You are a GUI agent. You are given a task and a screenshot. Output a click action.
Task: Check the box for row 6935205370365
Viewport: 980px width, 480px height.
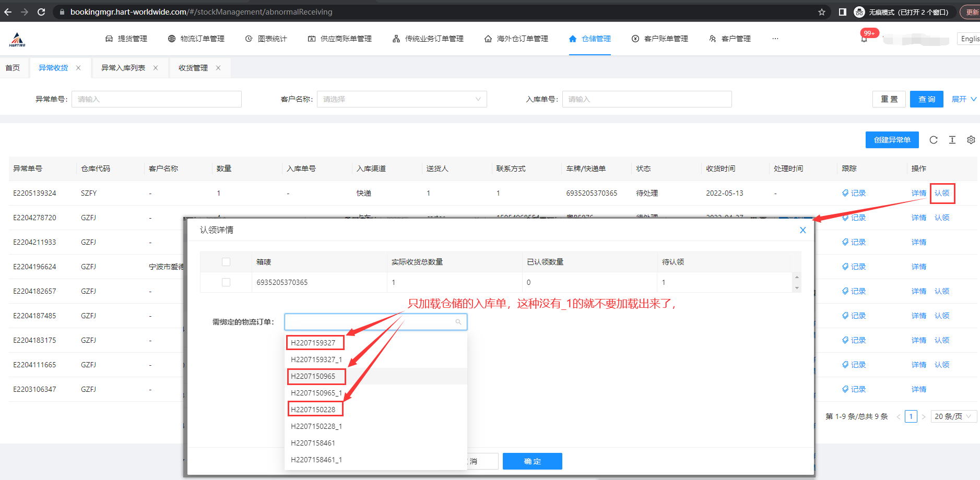pos(226,282)
